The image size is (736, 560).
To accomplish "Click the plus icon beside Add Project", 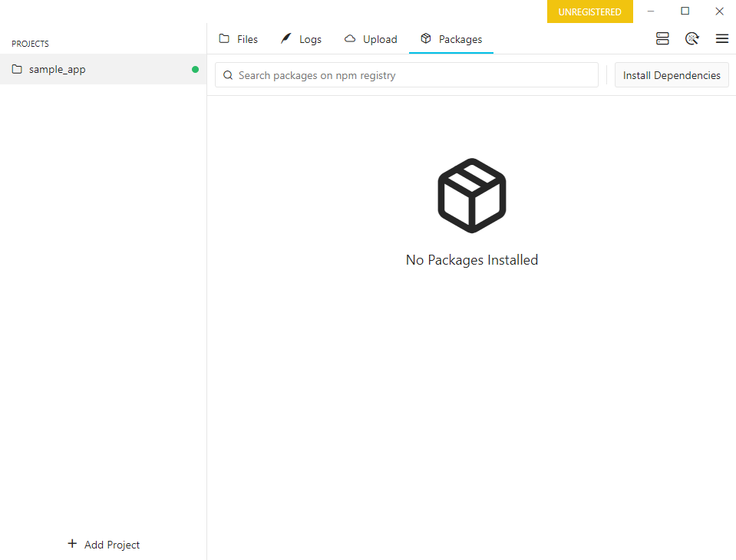I will [72, 544].
